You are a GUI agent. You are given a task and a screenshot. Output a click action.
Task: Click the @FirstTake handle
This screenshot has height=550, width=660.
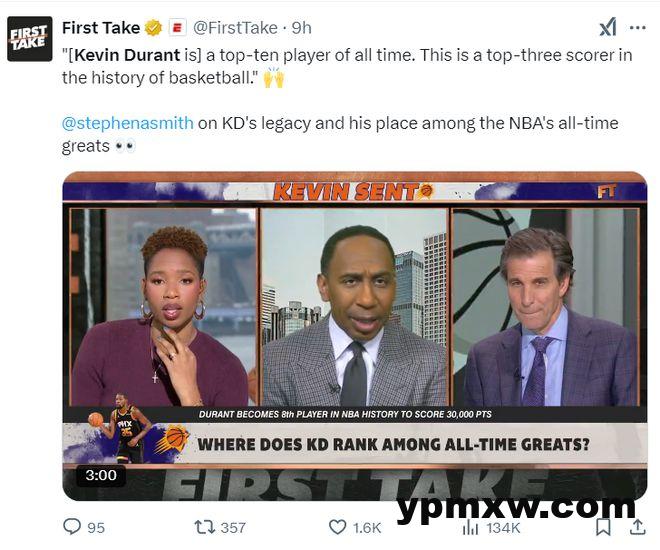[235, 28]
